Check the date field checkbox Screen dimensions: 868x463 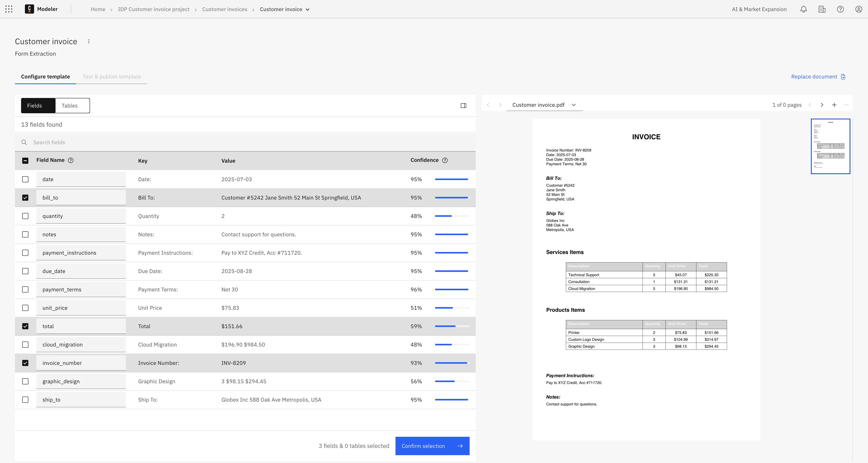point(25,179)
